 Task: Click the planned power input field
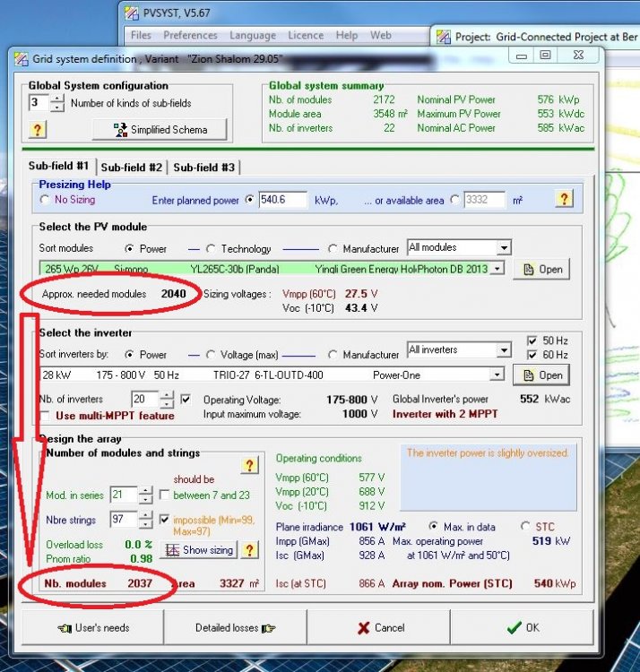click(282, 200)
